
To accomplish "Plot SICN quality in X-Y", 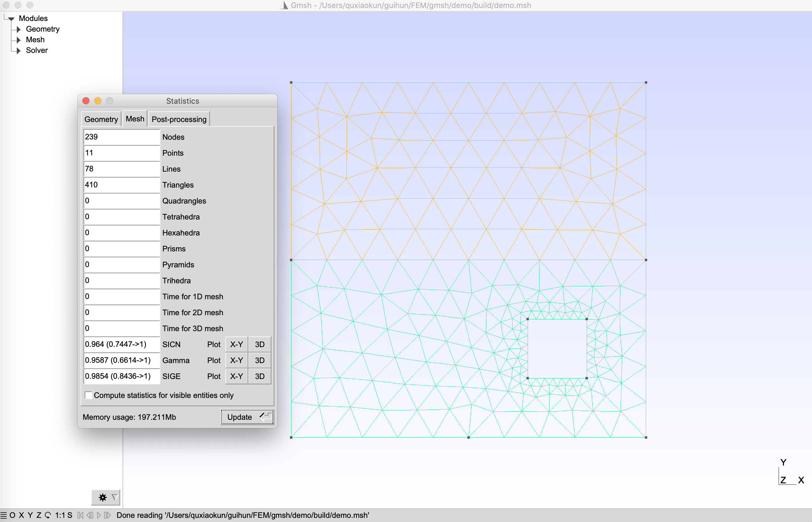I will click(237, 344).
